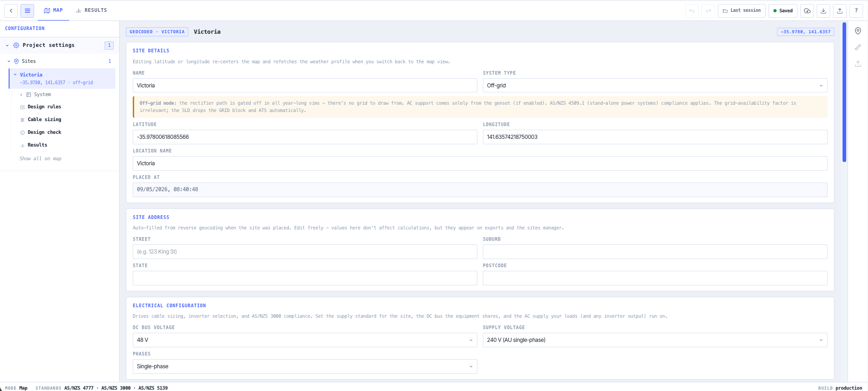This screenshot has height=391, width=868.
Task: Click the Geocoded Victoria badge
Action: 157,32
